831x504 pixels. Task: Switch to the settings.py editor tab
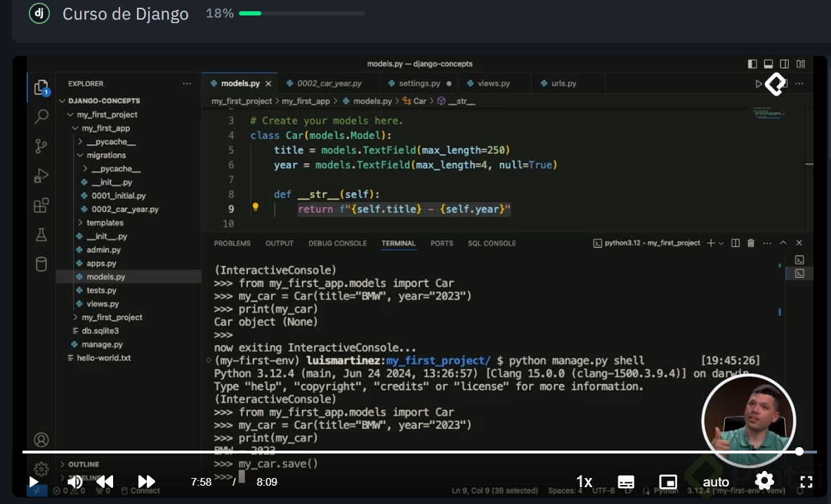(x=418, y=84)
